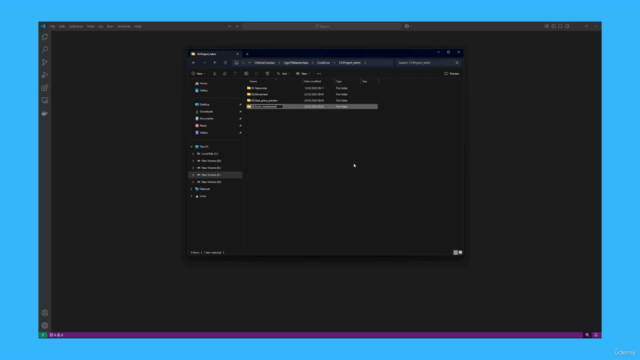Viewport: 640px width, 360px height.
Task: Open the Sort dropdown in Explorer toolbar
Action: (283, 74)
